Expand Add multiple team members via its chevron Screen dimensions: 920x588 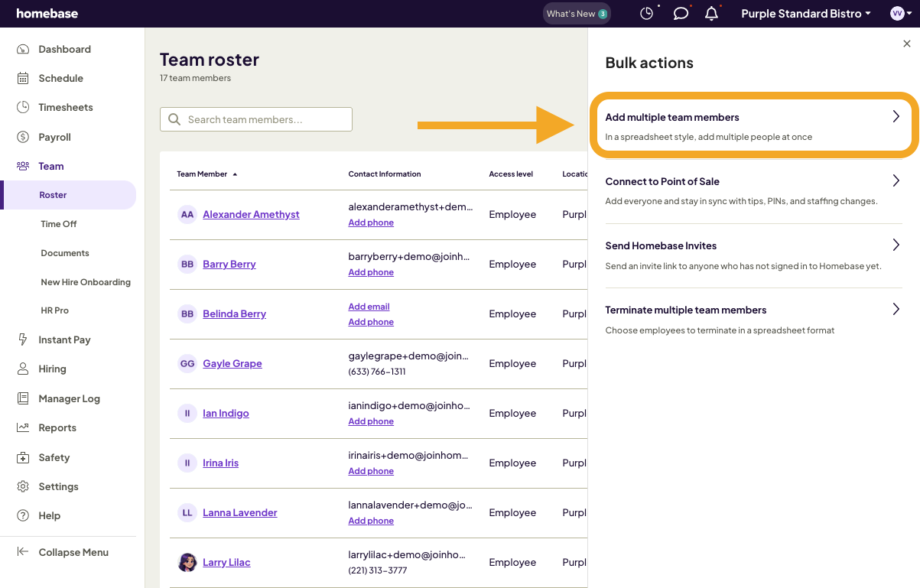[x=896, y=116]
